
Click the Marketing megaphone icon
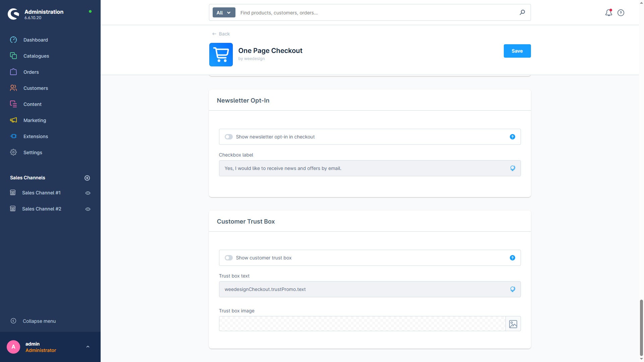click(13, 120)
